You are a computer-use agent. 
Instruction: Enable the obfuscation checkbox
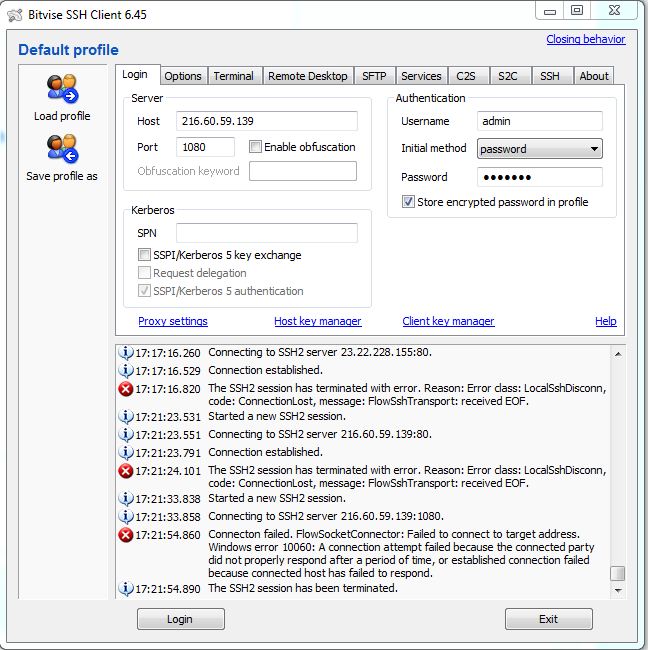255,147
